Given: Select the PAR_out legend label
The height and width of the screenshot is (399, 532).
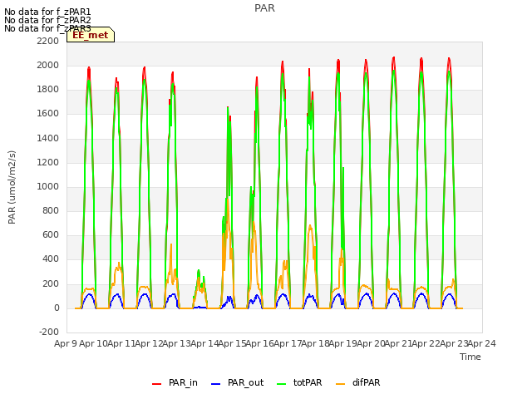Looking at the screenshot, I should pos(246,382).
